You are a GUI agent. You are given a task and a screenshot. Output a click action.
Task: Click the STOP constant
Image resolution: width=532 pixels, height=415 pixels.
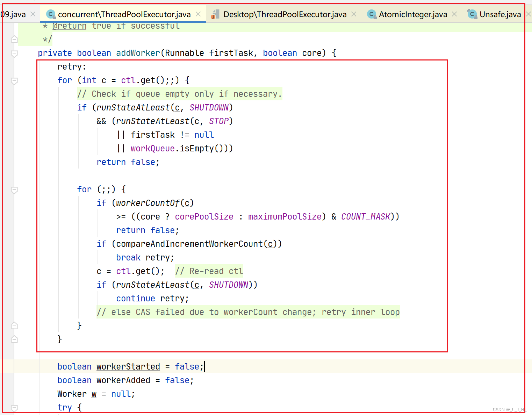point(219,121)
